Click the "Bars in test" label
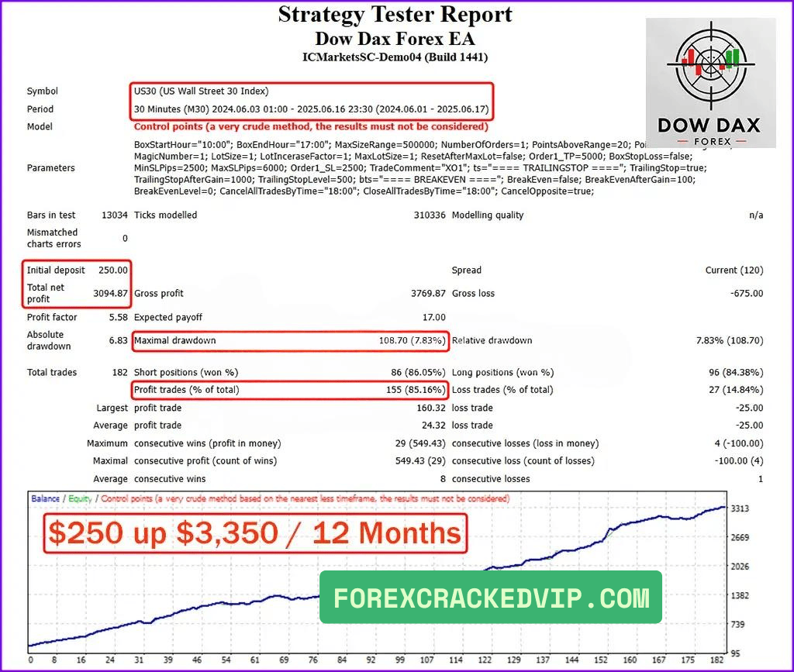 coord(51,215)
